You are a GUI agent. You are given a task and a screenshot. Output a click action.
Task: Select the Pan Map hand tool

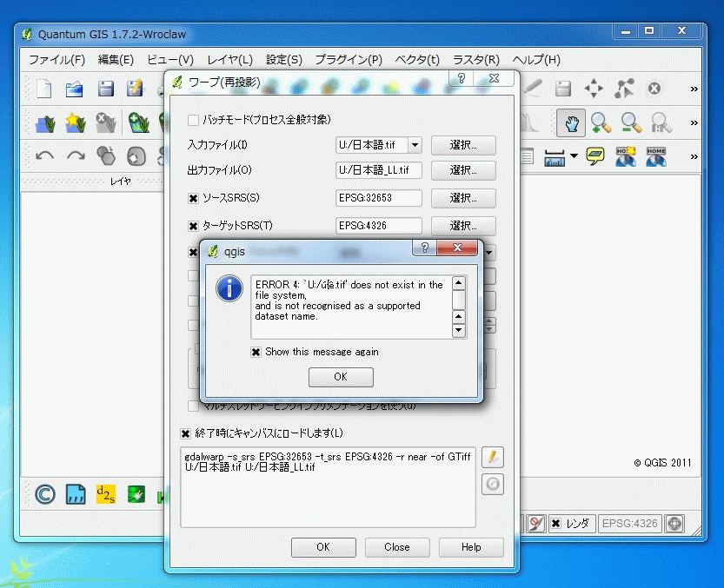pos(571,122)
